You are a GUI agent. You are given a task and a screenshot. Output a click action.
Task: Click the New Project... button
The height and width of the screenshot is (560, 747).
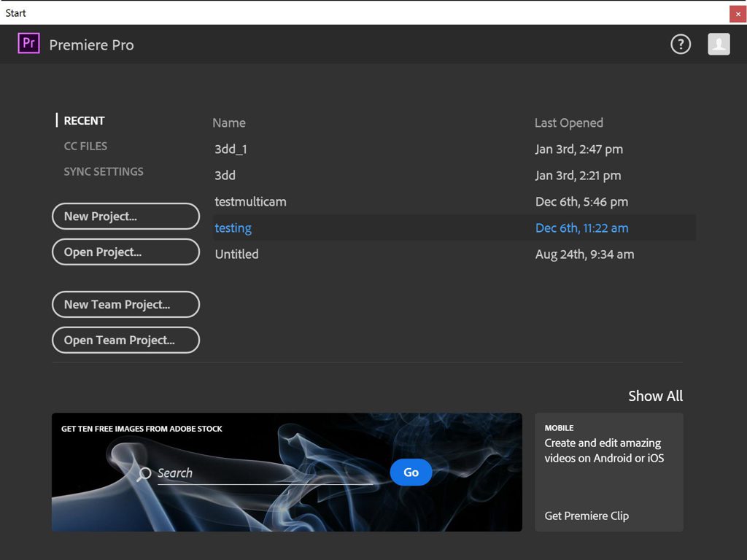coord(125,216)
